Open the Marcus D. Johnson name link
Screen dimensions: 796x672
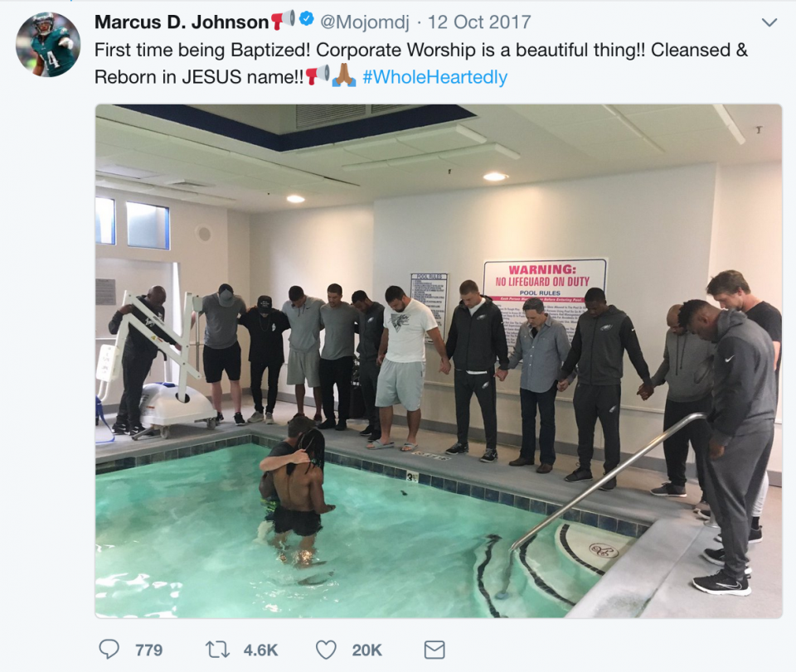(182, 22)
